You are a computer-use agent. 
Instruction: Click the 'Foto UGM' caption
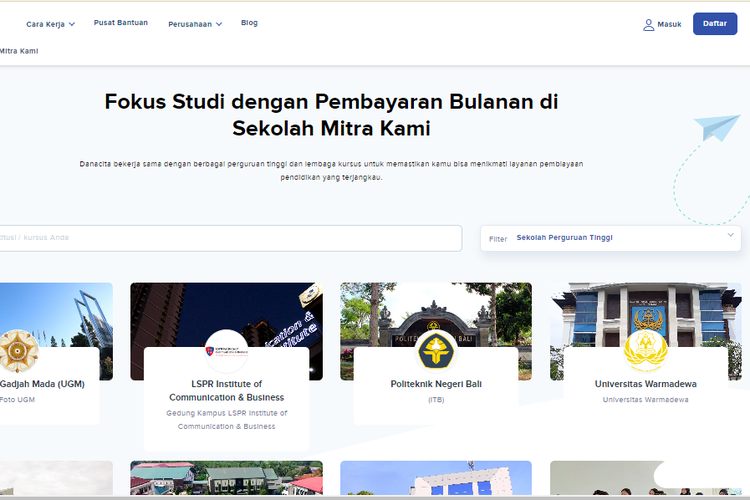(x=17, y=400)
